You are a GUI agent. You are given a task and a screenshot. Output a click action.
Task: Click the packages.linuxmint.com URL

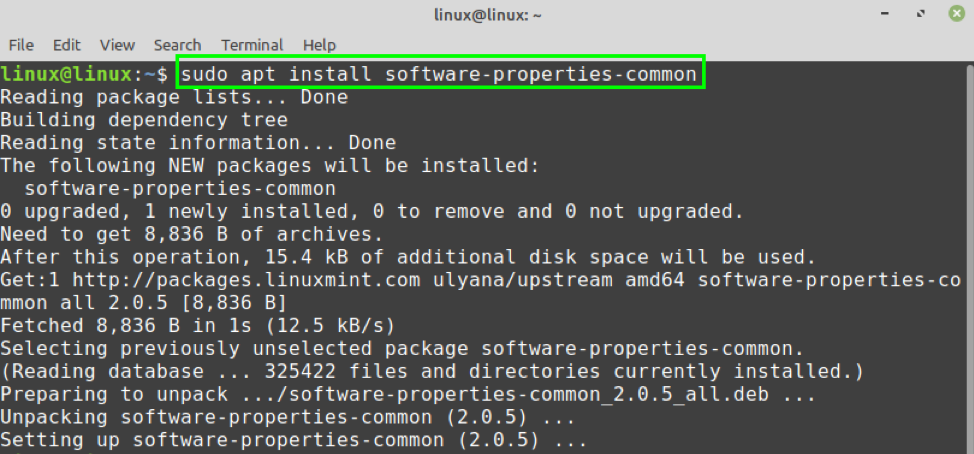[245, 280]
